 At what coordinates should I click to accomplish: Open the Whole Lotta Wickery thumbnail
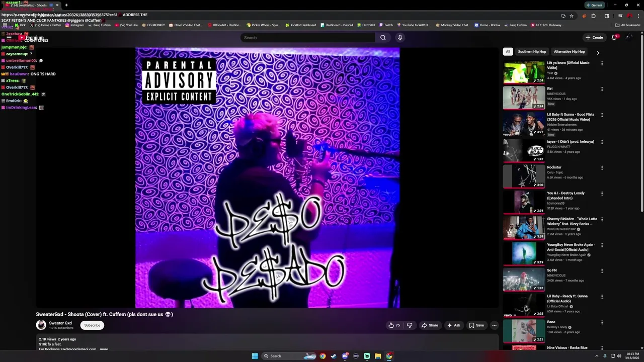pyautogui.click(x=524, y=227)
